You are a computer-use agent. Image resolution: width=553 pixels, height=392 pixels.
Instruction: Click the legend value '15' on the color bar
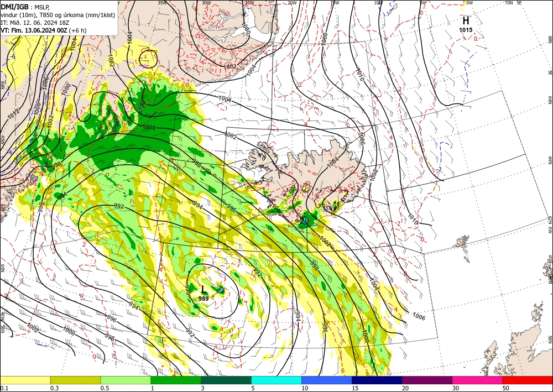[355, 388]
